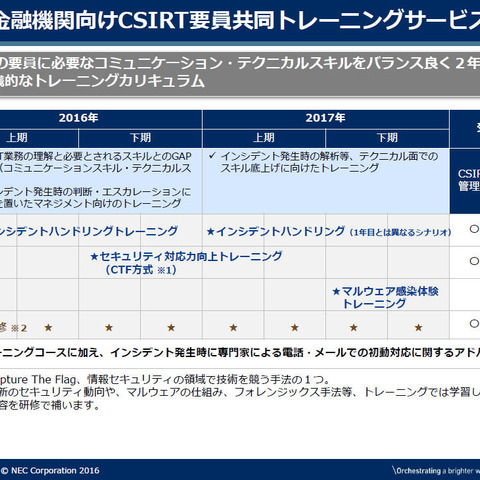Click the ★インシデントハンドリング 2017 entry
The image size is (480, 480).
coord(275,231)
